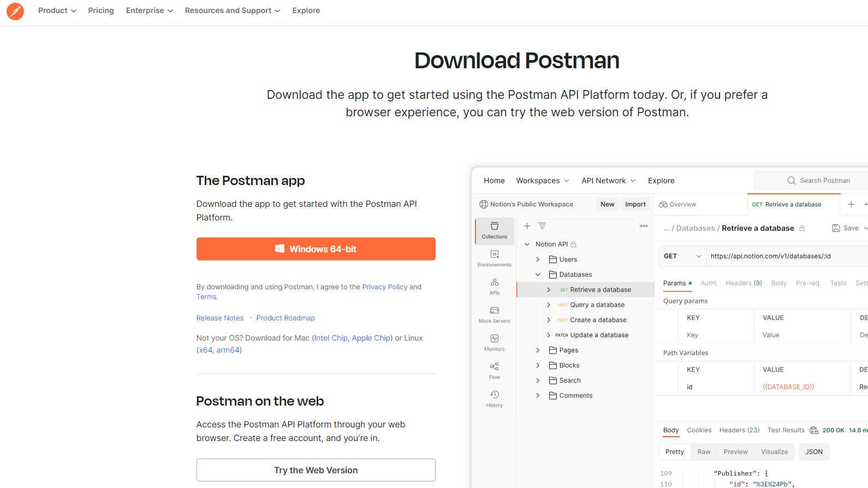Open the Monitors sidebar icon
Viewport: 868px width, 488px height.
(495, 342)
